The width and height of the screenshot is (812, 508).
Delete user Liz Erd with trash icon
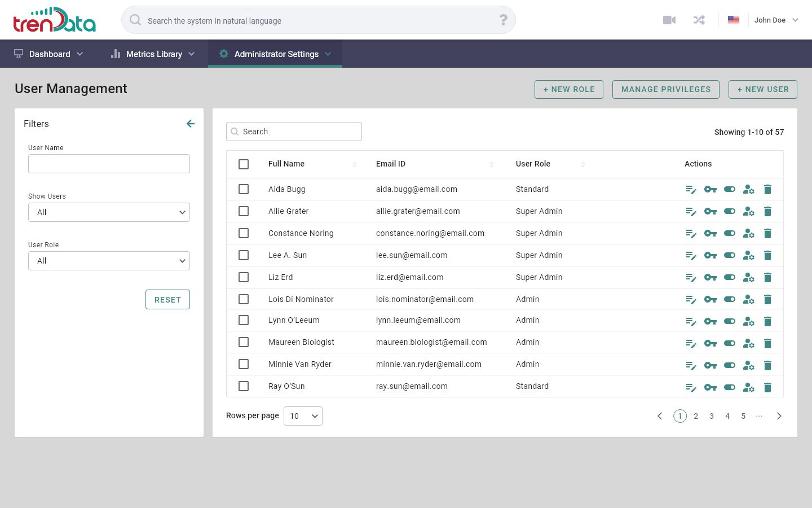pos(767,278)
